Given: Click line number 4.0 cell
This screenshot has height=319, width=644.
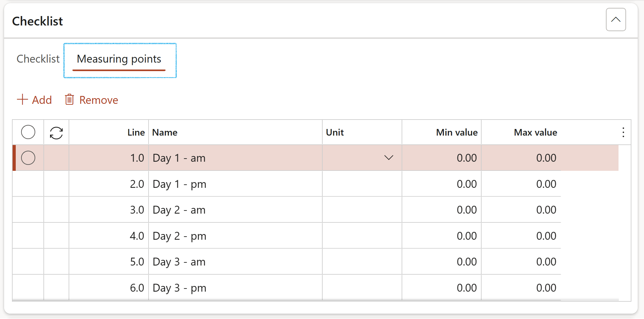Looking at the screenshot, I should click(109, 236).
